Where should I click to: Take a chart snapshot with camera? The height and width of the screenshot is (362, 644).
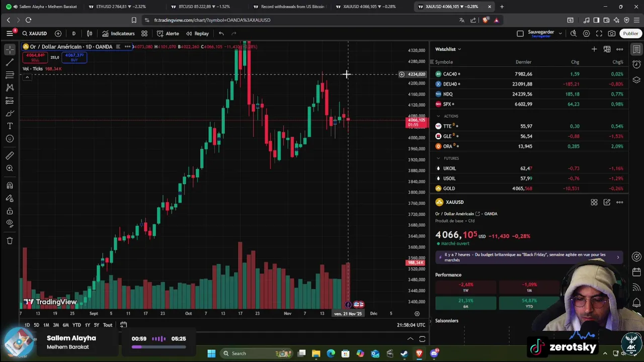click(x=611, y=34)
